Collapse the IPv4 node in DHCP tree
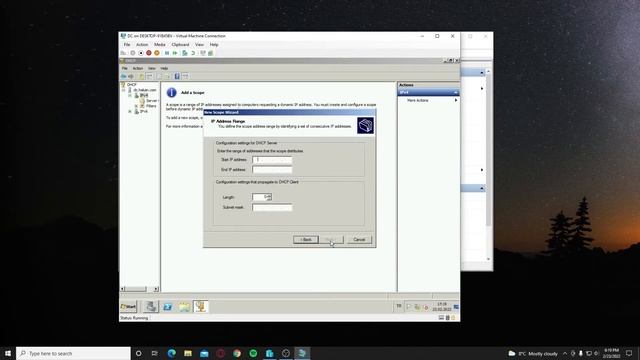 click(x=130, y=95)
